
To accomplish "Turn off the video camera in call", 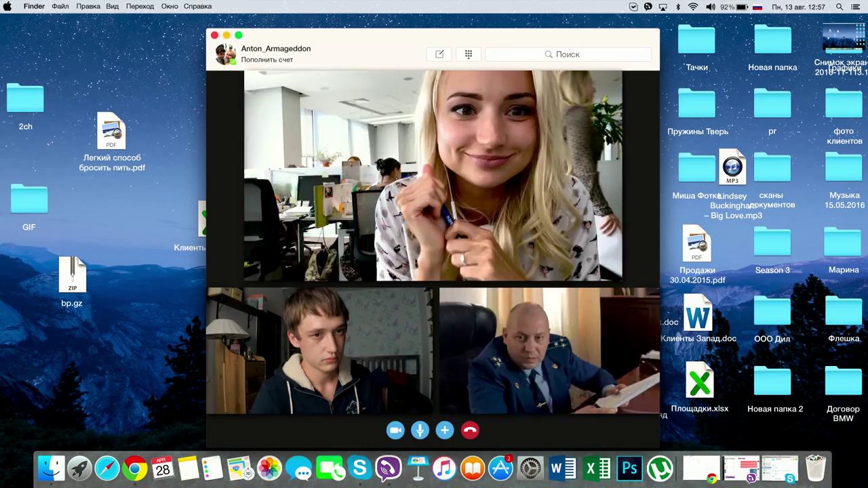I will click(395, 430).
